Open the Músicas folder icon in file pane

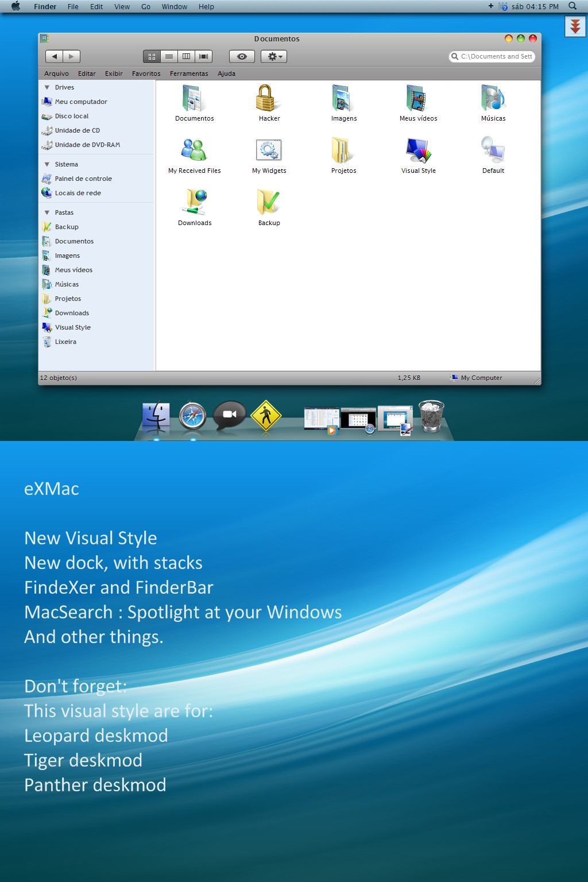click(x=493, y=98)
